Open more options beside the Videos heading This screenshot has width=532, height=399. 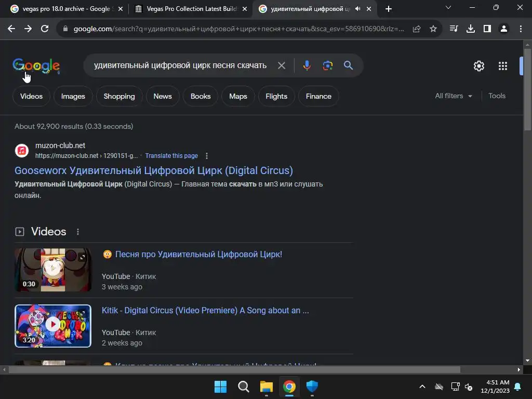click(78, 232)
